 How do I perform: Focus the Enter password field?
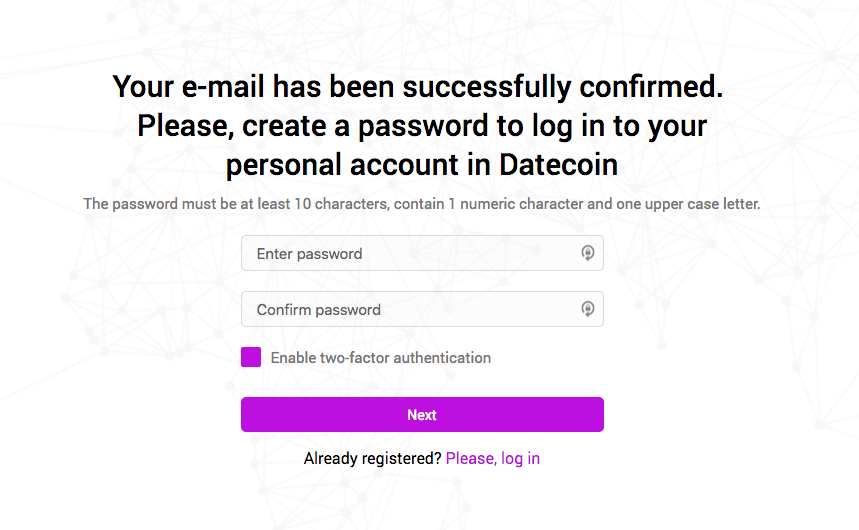410,253
